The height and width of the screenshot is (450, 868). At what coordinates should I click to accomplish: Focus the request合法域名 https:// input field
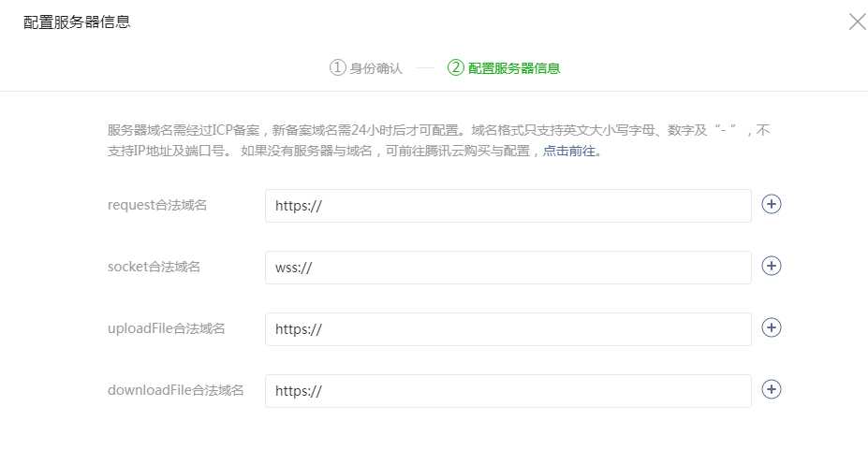[x=508, y=206]
